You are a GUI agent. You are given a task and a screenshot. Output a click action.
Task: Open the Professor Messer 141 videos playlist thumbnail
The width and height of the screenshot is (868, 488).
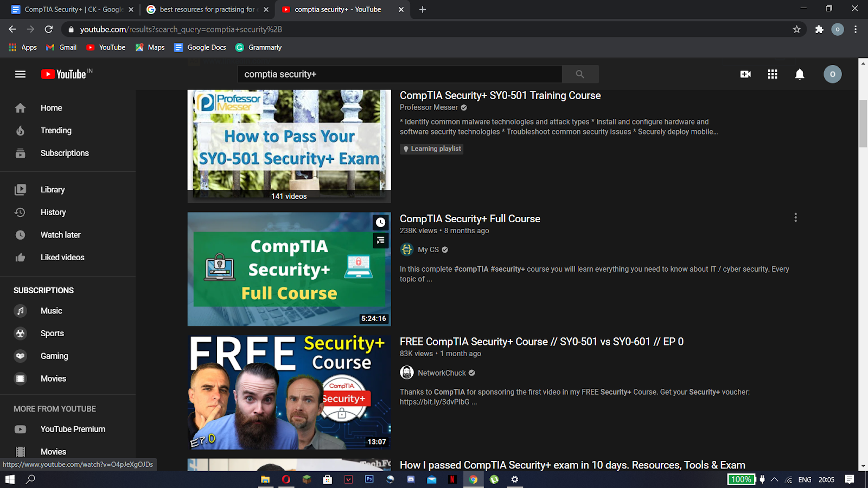[289, 146]
